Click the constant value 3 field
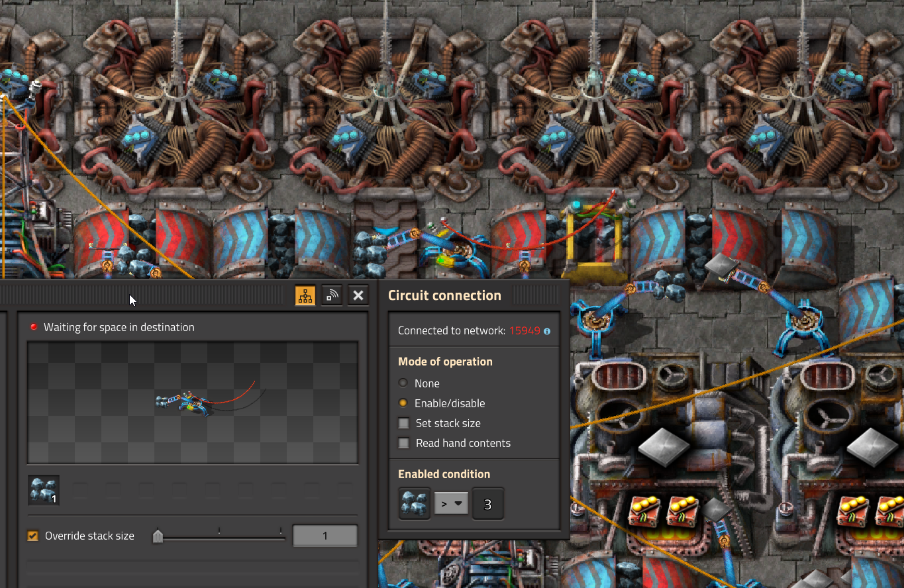The width and height of the screenshot is (904, 588). tap(488, 504)
